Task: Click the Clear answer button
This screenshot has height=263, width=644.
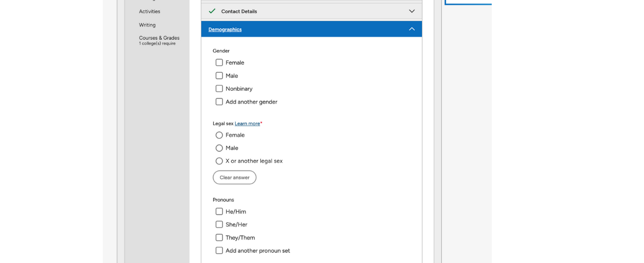Action: pos(234,178)
